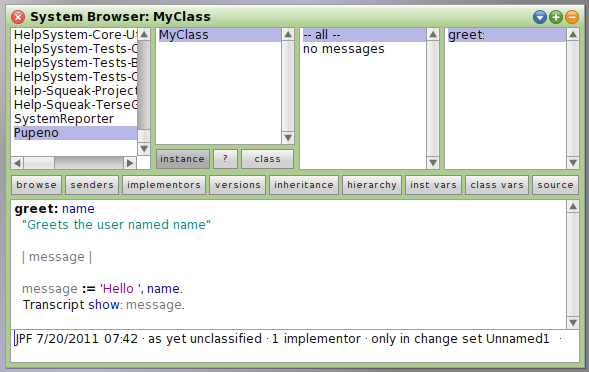Collapse the window with the orange minus icon
Screen dimensions: 589x372
pos(572,17)
